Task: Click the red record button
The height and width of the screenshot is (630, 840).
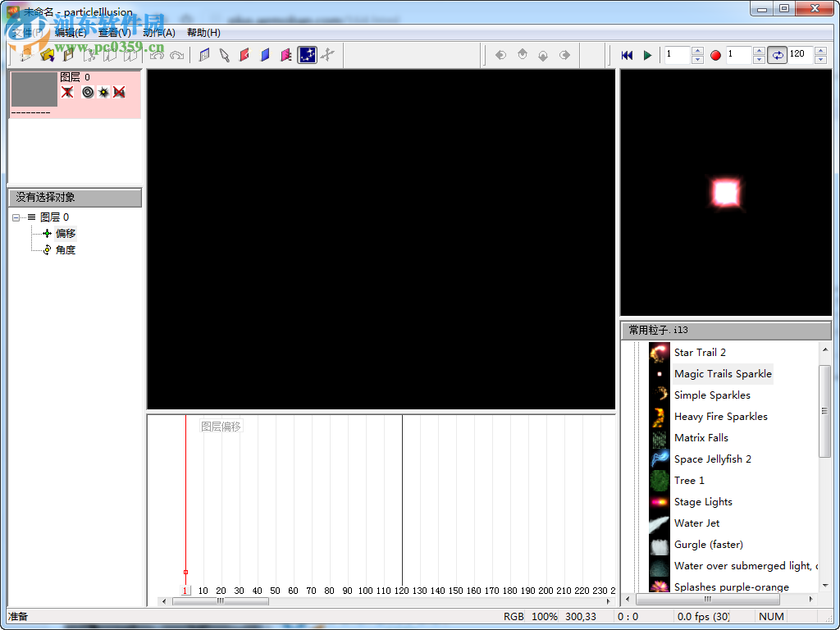Action: (715, 55)
